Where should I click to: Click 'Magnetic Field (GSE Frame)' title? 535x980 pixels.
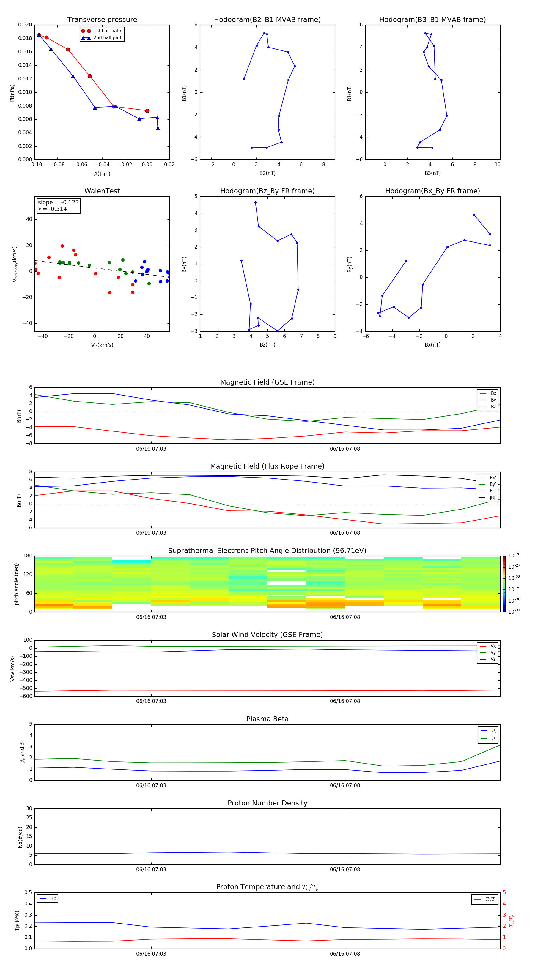tap(267, 382)
